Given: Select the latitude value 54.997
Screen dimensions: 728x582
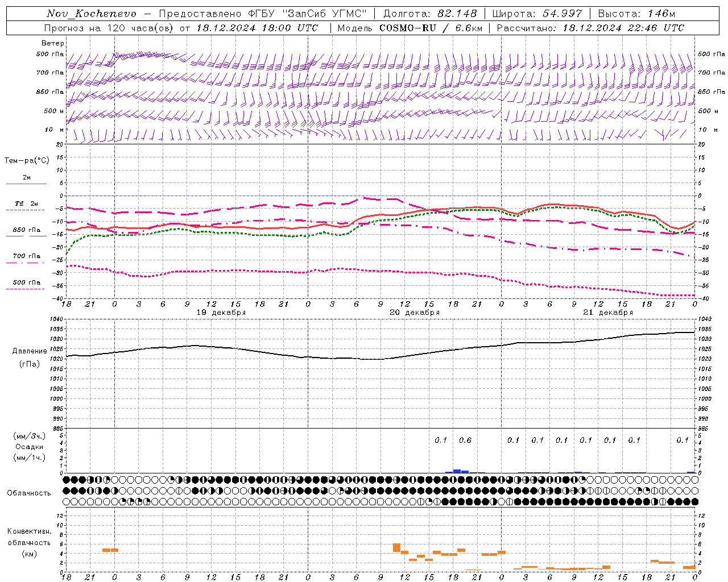Looking at the screenshot, I should [x=562, y=14].
